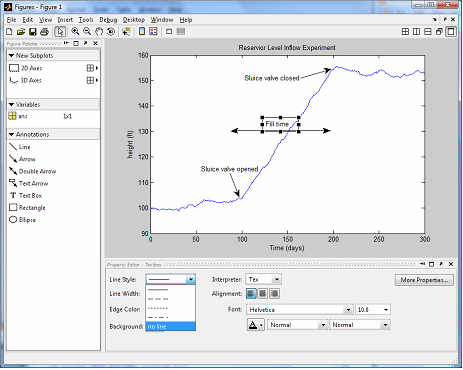Screen dimensions: 463x370
Task: Select the 'Fill time' text box in plot
Action: 280,124
